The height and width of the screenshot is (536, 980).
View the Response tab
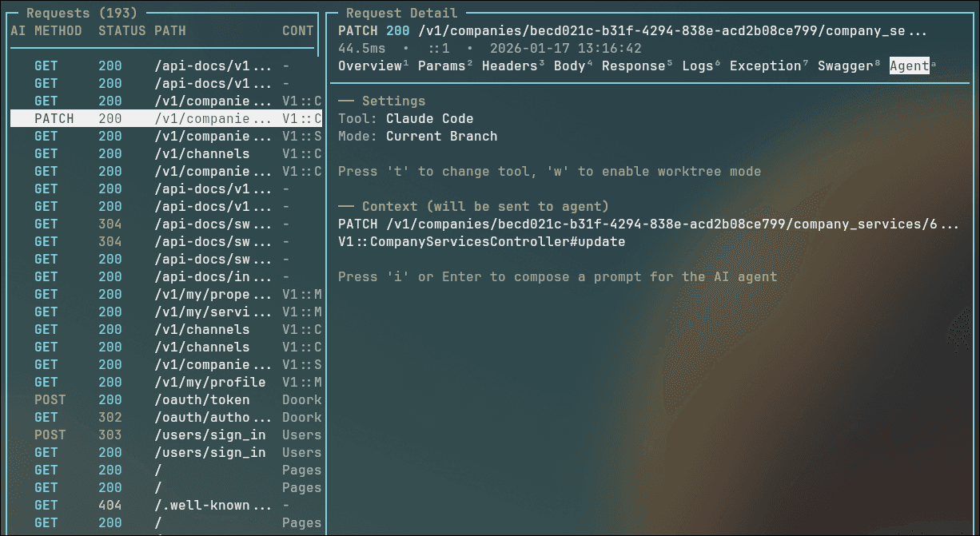(x=635, y=66)
